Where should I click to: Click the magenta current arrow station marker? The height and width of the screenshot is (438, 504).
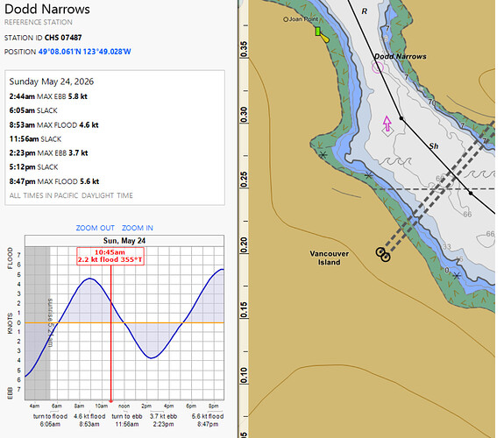[x=387, y=124]
